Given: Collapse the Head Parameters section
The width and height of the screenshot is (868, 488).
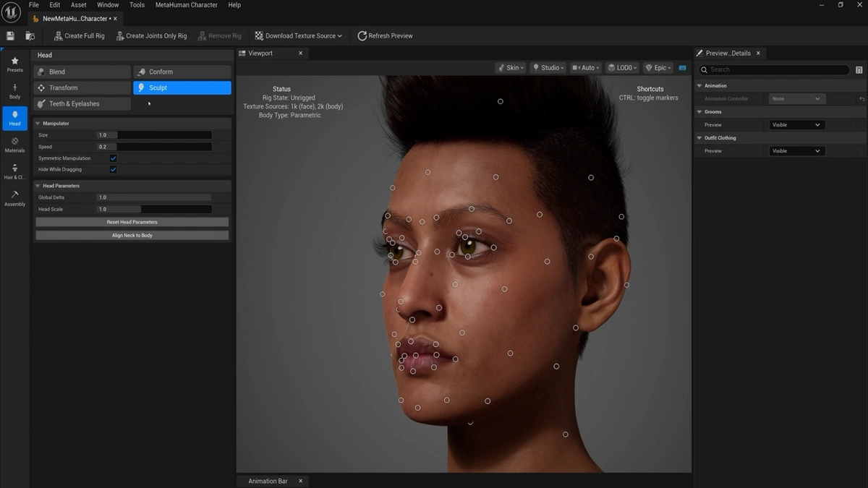Looking at the screenshot, I should point(37,185).
